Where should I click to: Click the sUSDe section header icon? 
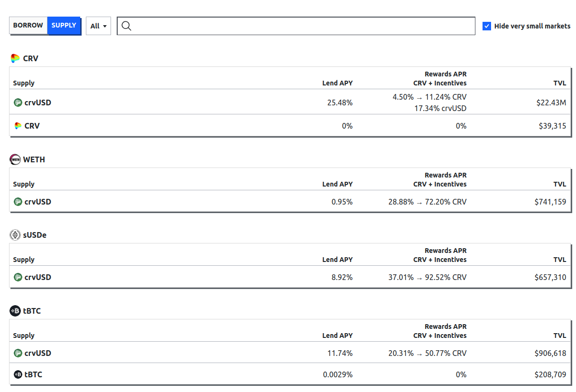click(15, 235)
